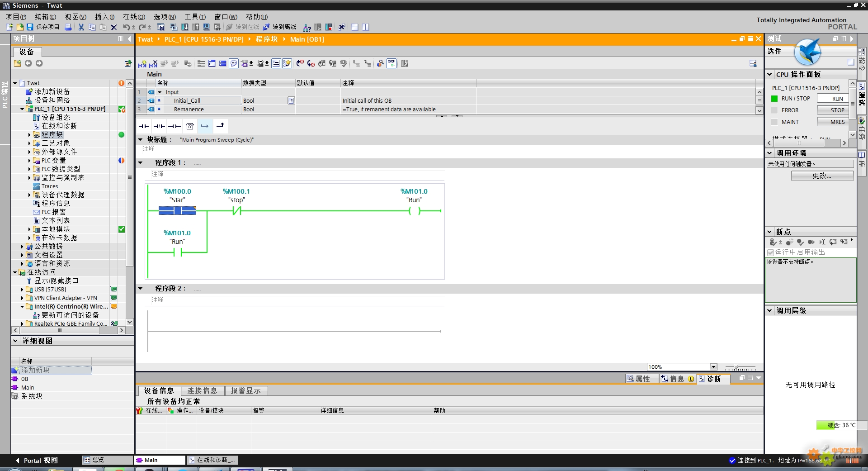
Task: Insert an output coil instruction
Action: pyautogui.click(x=175, y=126)
